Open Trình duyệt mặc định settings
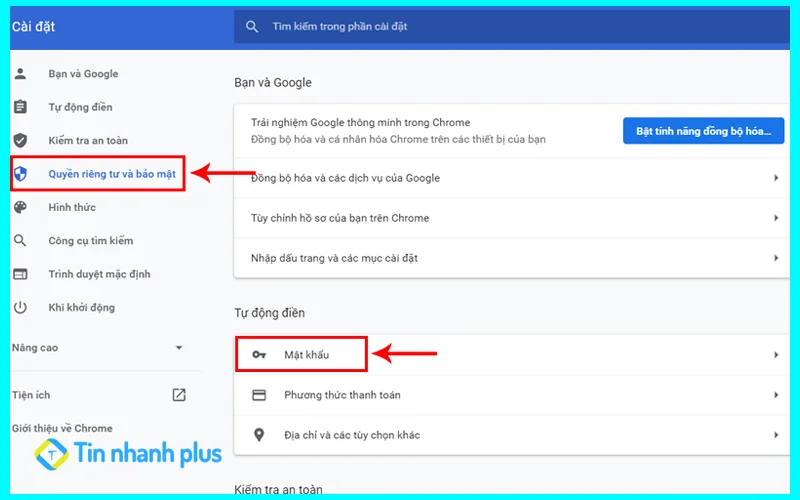Viewport: 800px width, 500px height. click(99, 274)
